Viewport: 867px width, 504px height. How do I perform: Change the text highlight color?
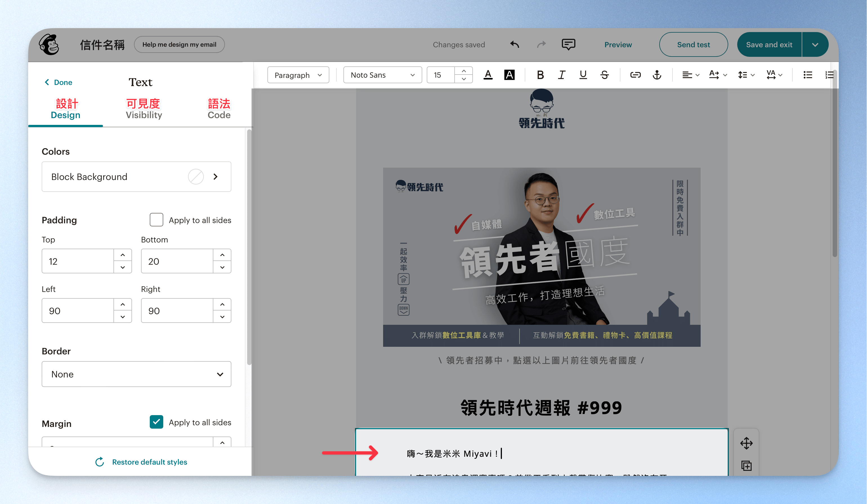(510, 75)
